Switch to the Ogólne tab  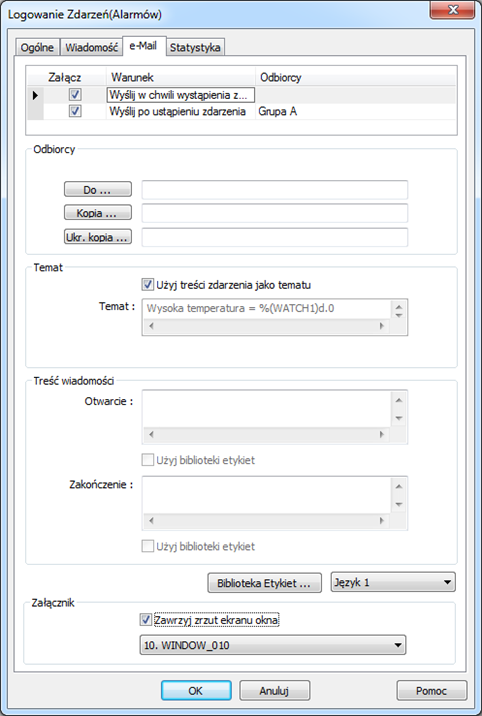pyautogui.click(x=37, y=47)
